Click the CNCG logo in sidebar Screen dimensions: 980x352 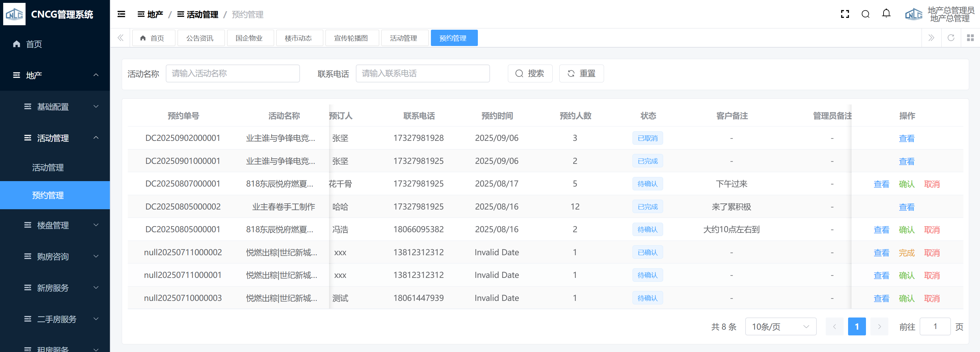pyautogui.click(x=14, y=14)
